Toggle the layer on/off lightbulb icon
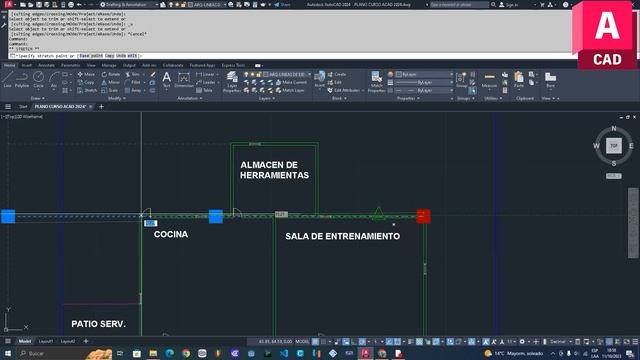The width and height of the screenshot is (640, 360). pos(246,74)
